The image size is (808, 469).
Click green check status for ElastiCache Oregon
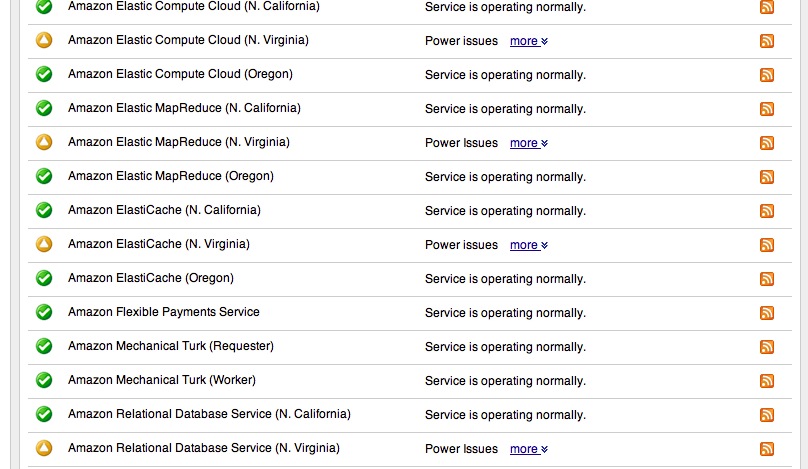pyautogui.click(x=44, y=278)
